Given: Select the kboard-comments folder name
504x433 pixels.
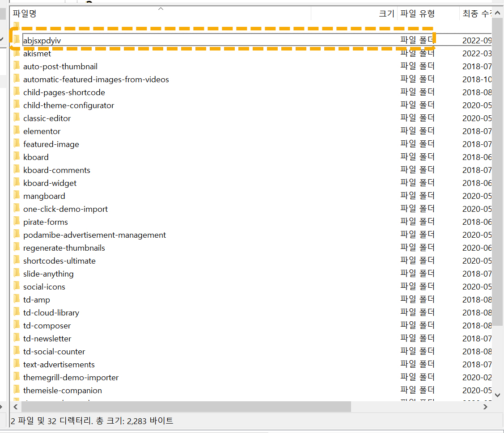Looking at the screenshot, I should pyautogui.click(x=56, y=170).
